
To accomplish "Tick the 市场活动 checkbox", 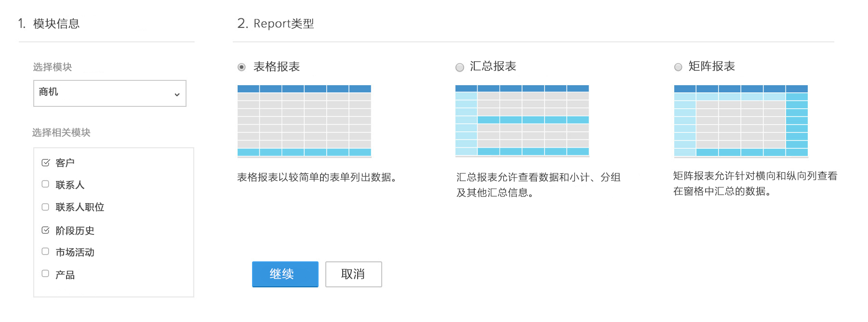I will tap(45, 251).
